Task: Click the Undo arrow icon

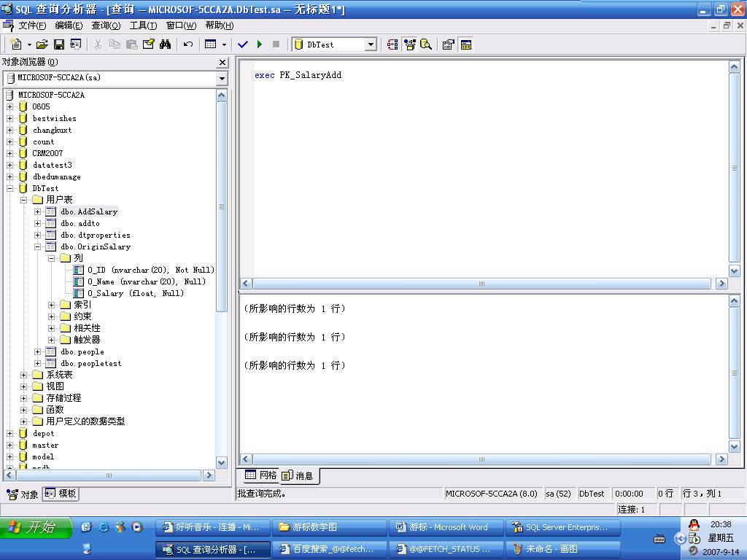Action: 188,44
